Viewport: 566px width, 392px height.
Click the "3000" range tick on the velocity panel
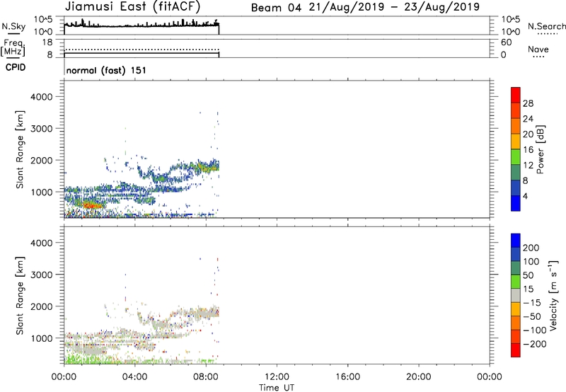pos(41,275)
